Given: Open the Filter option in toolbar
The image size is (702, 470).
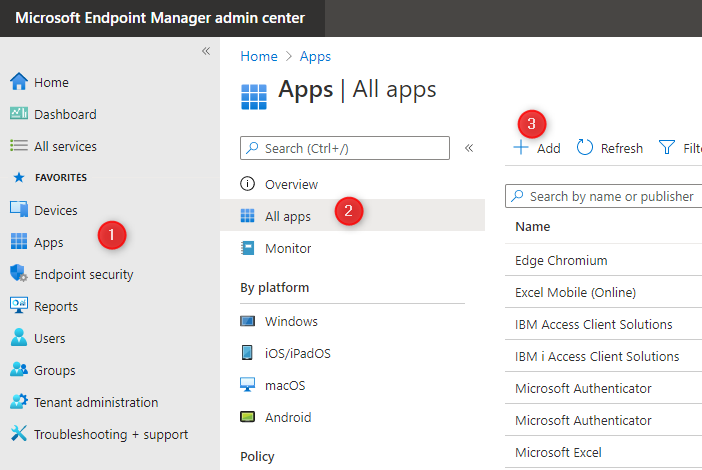Looking at the screenshot, I should [680, 148].
